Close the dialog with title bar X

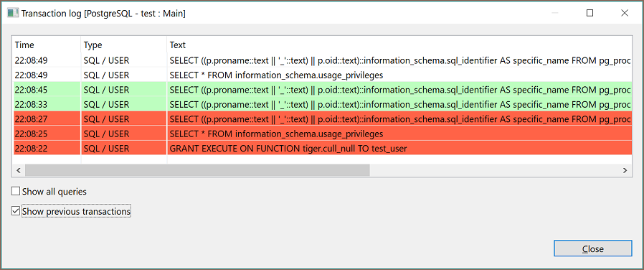coord(625,13)
